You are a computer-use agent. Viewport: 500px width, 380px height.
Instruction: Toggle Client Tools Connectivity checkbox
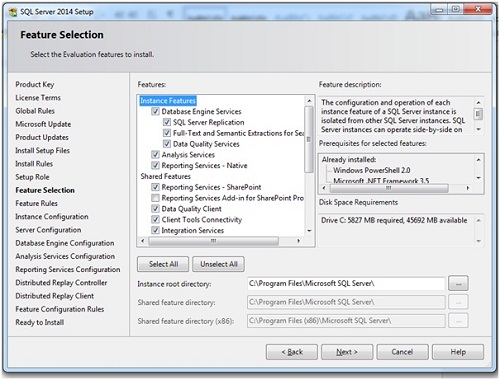[155, 220]
